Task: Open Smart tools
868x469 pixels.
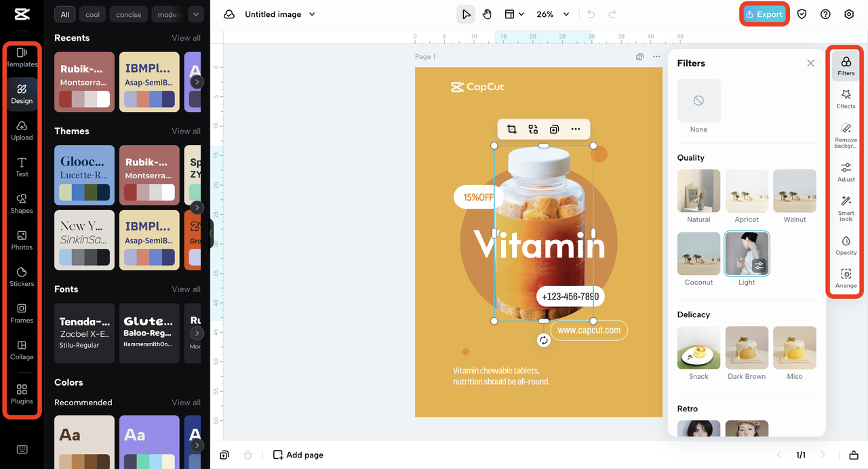Action: coord(846,208)
